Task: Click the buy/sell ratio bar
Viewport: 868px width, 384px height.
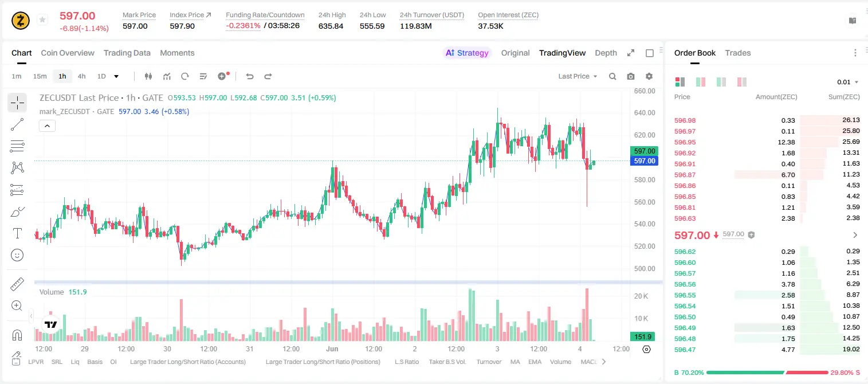Action: point(767,372)
